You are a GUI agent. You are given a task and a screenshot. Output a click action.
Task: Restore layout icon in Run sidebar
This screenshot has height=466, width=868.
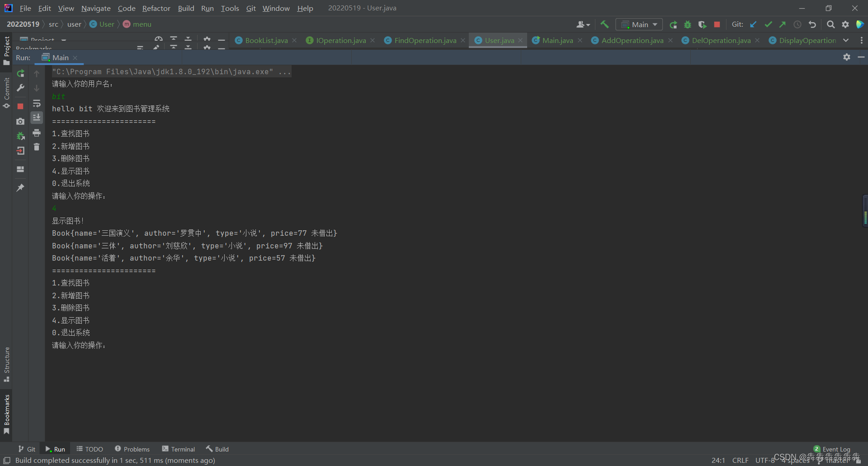click(x=20, y=169)
